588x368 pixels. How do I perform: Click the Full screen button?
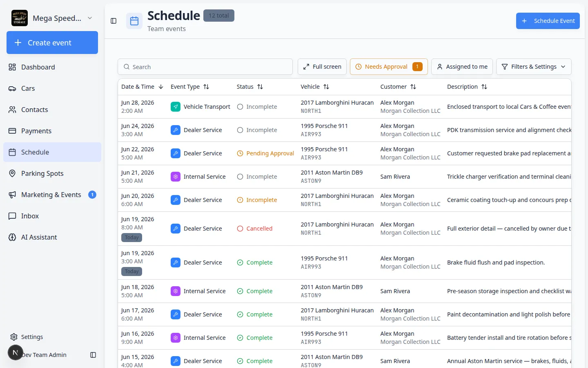[x=322, y=67]
